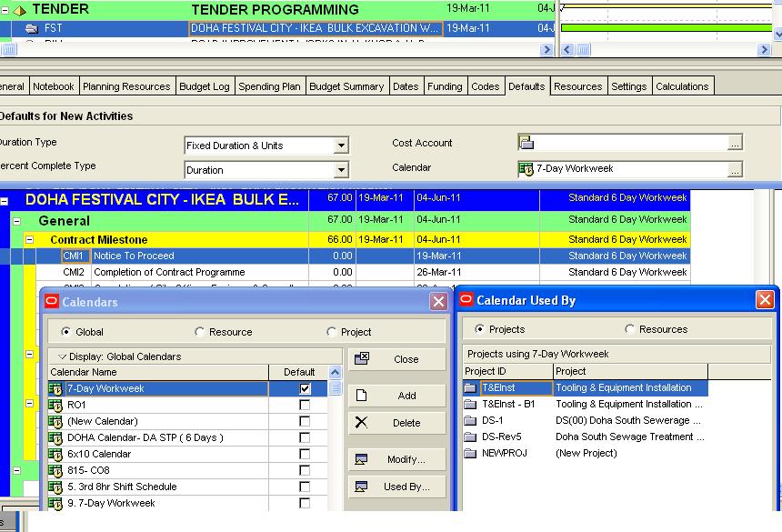
Task: Select the DS-Rev5 Doha South Sewage Treatment row
Action: pos(585,437)
